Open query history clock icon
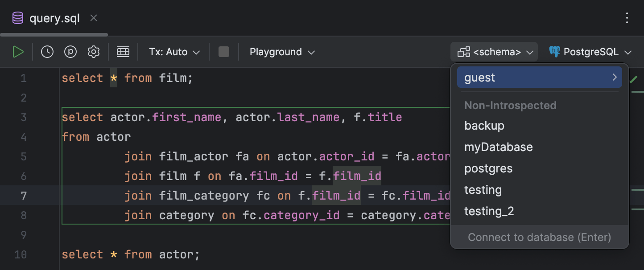 click(47, 52)
